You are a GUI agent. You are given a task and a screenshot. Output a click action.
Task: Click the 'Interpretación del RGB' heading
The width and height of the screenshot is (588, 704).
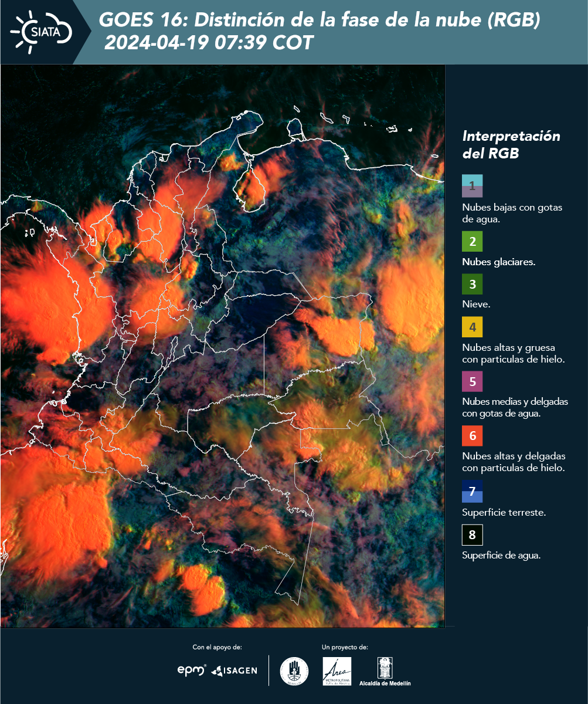click(511, 145)
